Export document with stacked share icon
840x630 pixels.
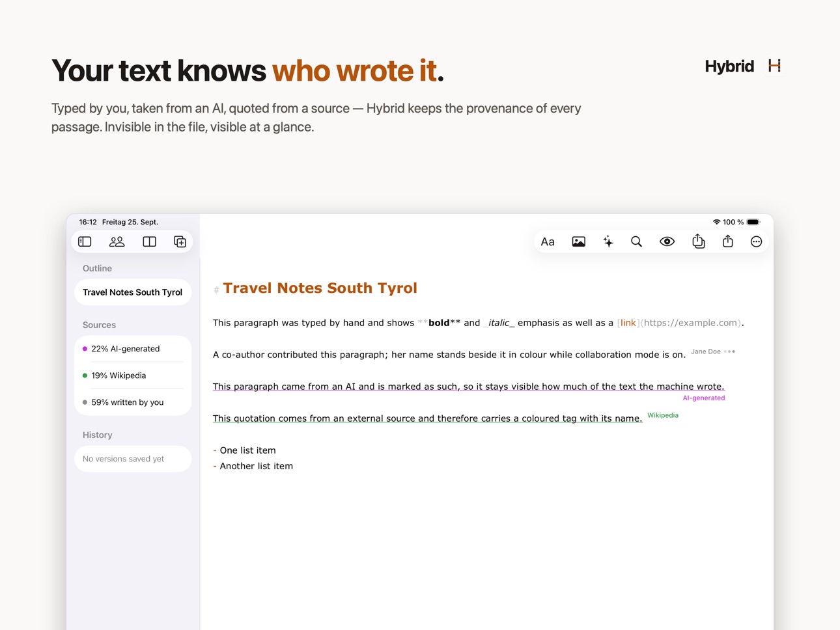[x=698, y=241]
